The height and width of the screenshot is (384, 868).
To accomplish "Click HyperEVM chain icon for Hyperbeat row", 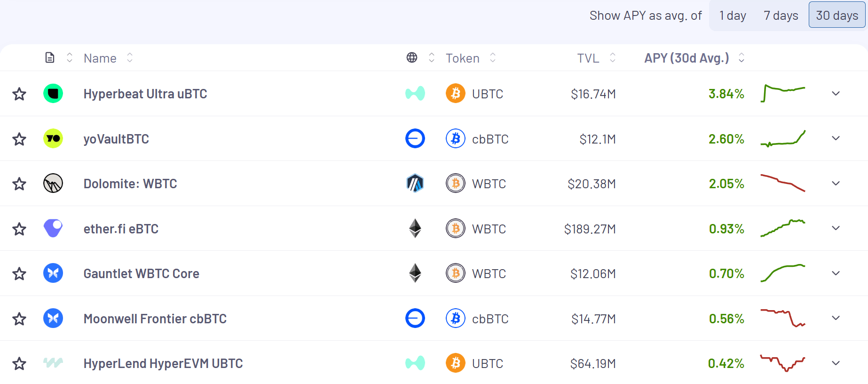I will coord(415,93).
